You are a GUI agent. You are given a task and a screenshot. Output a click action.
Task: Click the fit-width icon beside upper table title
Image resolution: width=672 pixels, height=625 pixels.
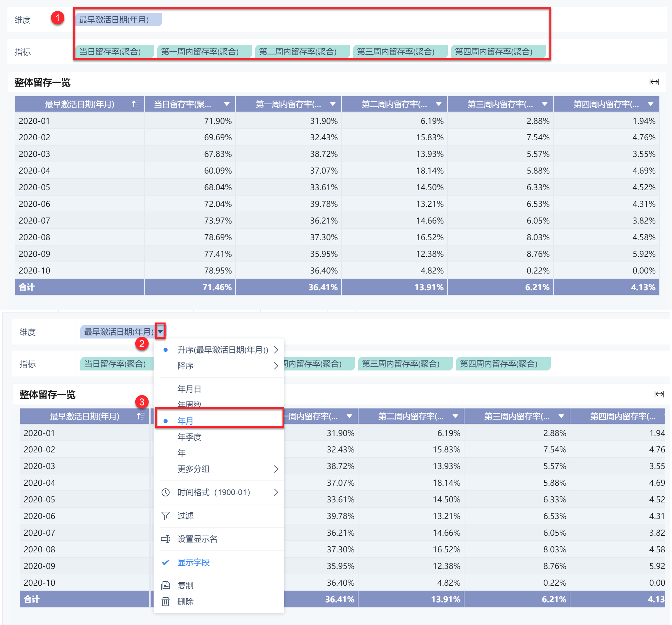654,82
